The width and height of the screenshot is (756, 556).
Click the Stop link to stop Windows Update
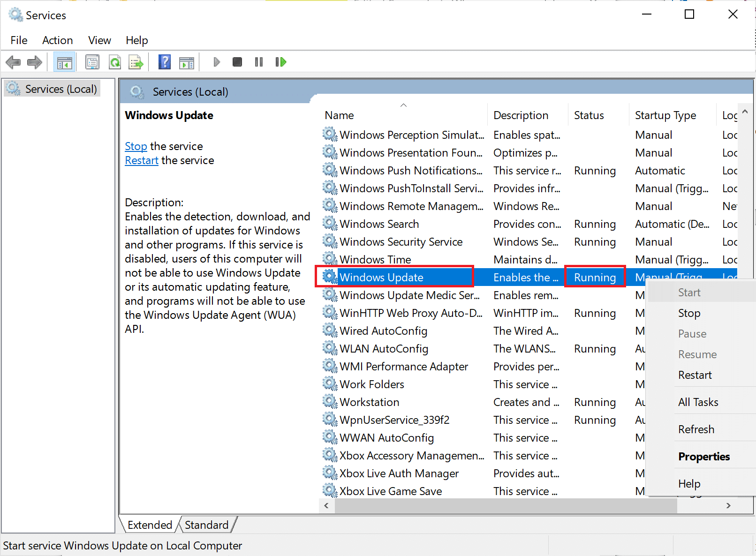click(x=136, y=146)
